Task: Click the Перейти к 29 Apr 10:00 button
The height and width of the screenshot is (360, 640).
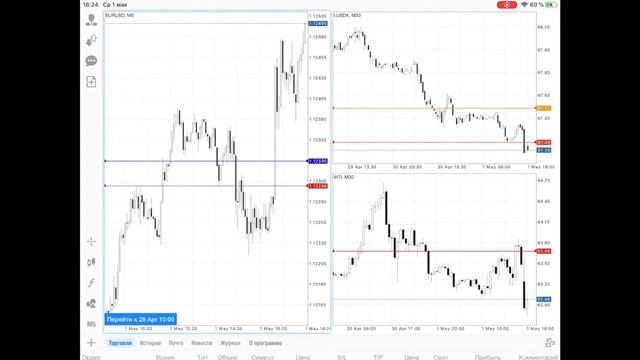Action: [x=140, y=319]
